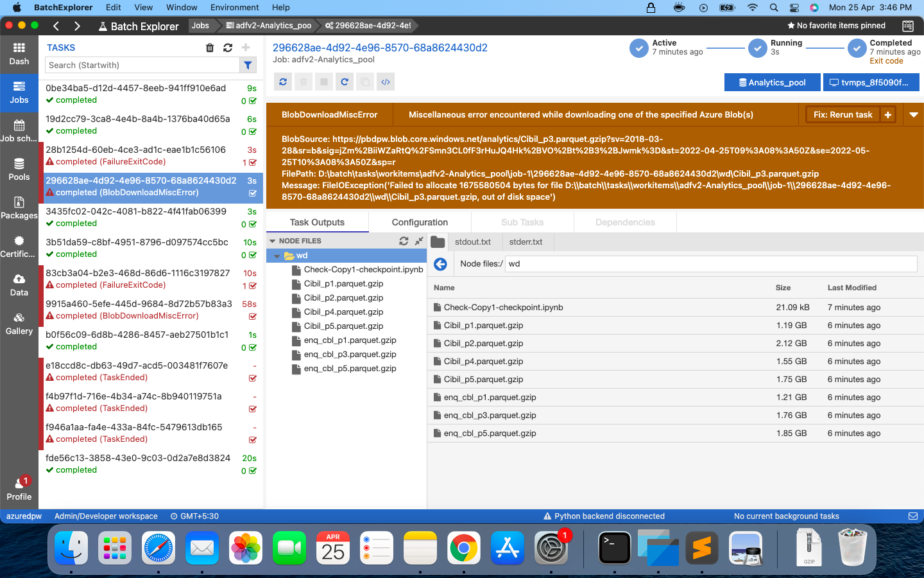This screenshot has width=924, height=578.
Task: Toggle checkbox for task 19d2cc79
Action: (x=253, y=132)
